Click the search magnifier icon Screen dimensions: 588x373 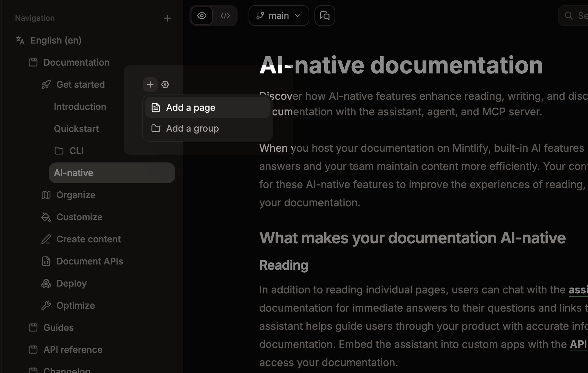(x=569, y=16)
